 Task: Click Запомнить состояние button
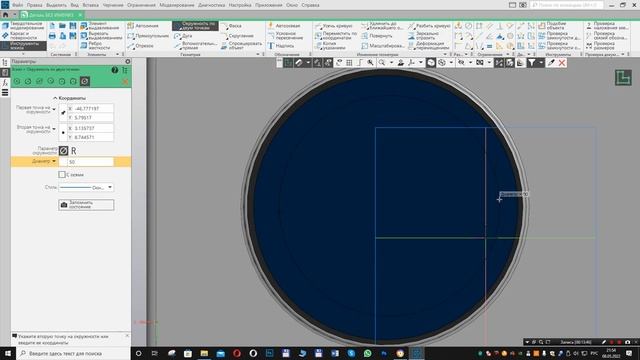(x=86, y=205)
